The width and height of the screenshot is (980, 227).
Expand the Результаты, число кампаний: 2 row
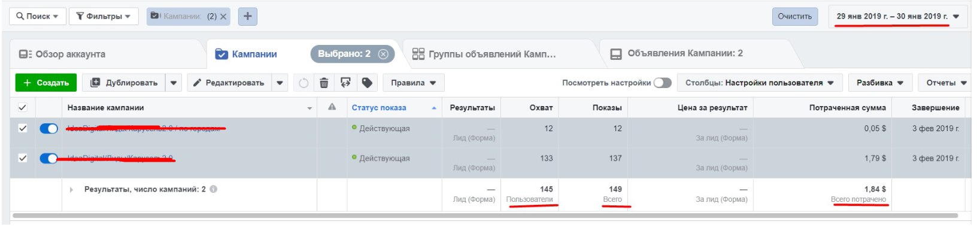[71, 189]
